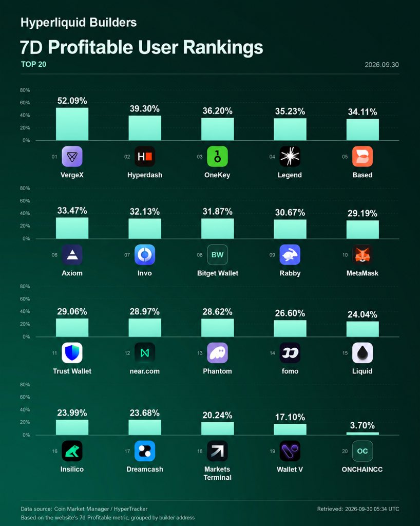Select the Bitget Wallet name label

click(x=218, y=273)
